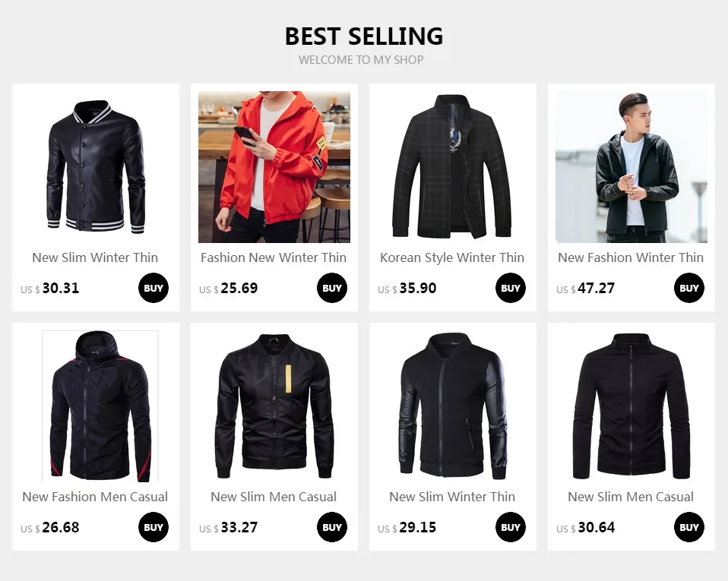Screen dimensions: 728x581
Task: Click BUY button for $35.90 jacket
Action: (x=510, y=288)
